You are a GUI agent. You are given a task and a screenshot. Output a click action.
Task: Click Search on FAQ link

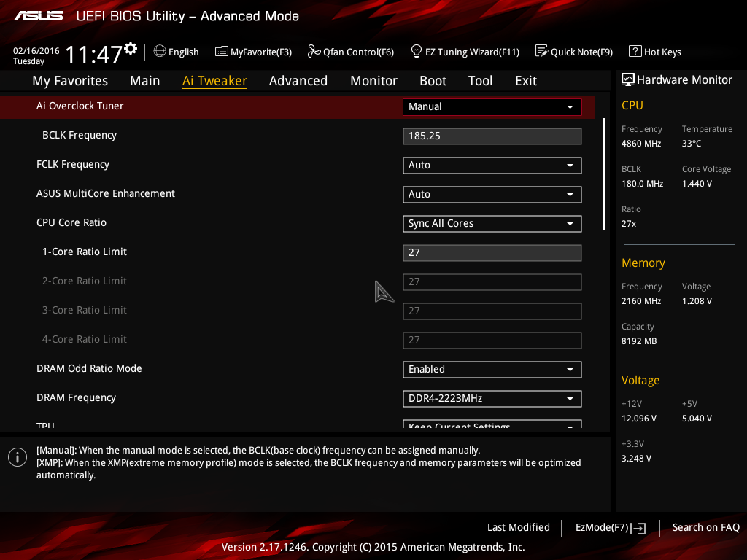point(705,527)
